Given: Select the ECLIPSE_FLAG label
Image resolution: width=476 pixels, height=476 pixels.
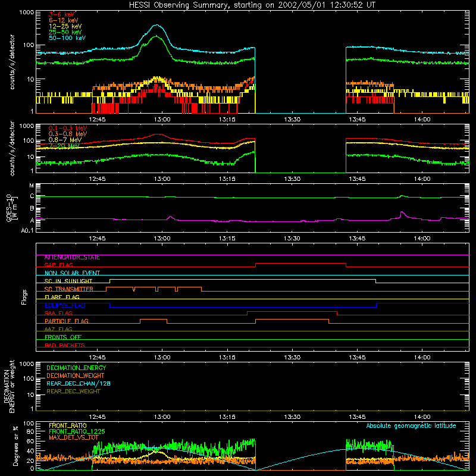Looking at the screenshot, I should point(65,305).
